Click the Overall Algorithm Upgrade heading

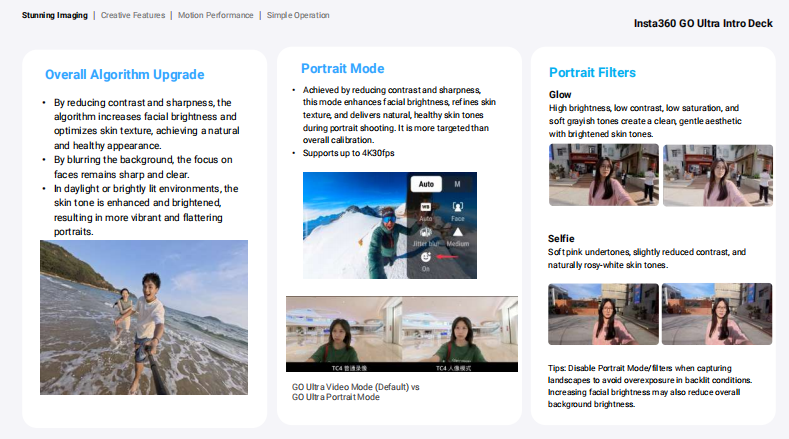click(x=125, y=75)
